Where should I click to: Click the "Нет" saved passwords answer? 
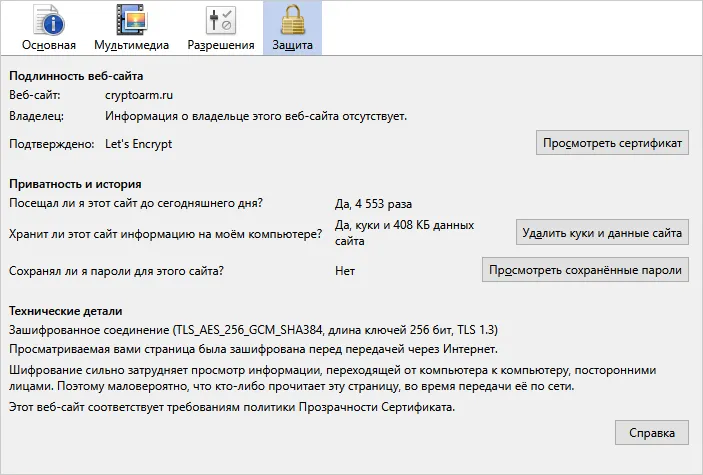point(345,271)
